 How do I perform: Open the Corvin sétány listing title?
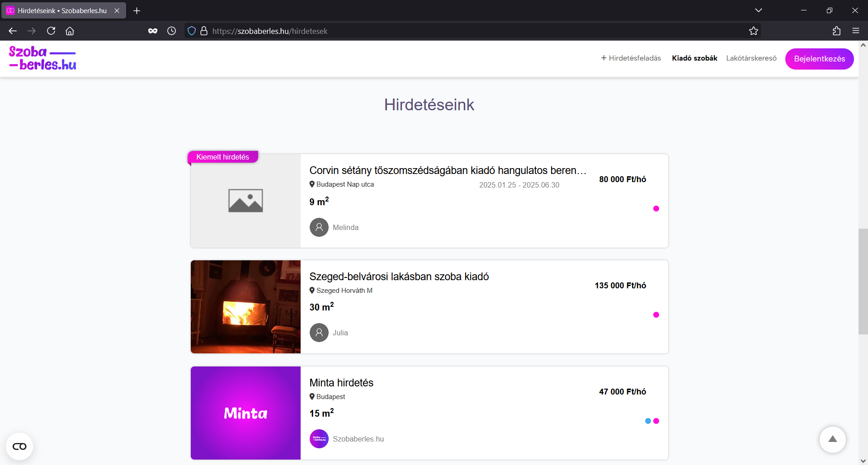(447, 170)
